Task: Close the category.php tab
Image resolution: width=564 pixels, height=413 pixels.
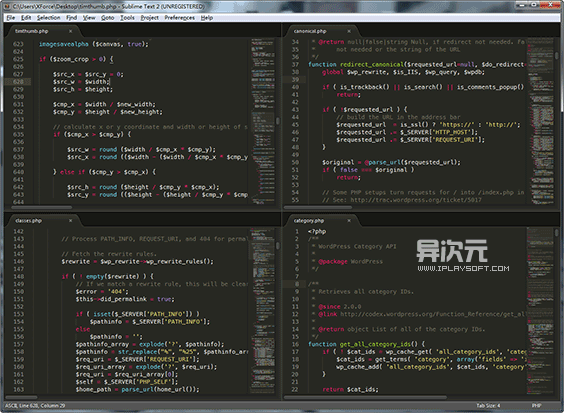Action: click(349, 221)
